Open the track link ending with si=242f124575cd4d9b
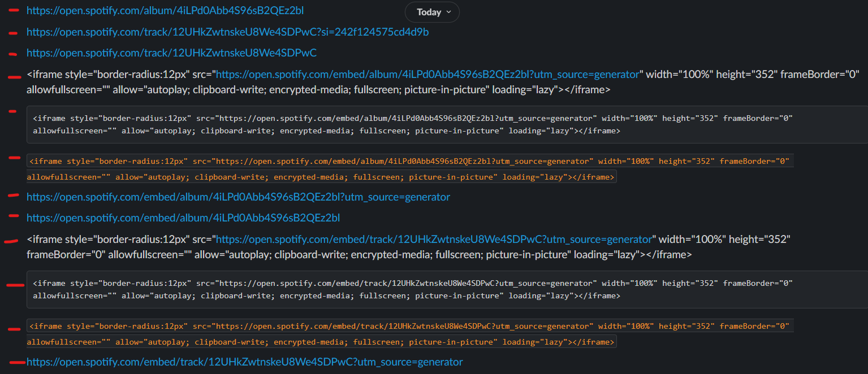Screen dimensions: 868x374 tap(227, 32)
